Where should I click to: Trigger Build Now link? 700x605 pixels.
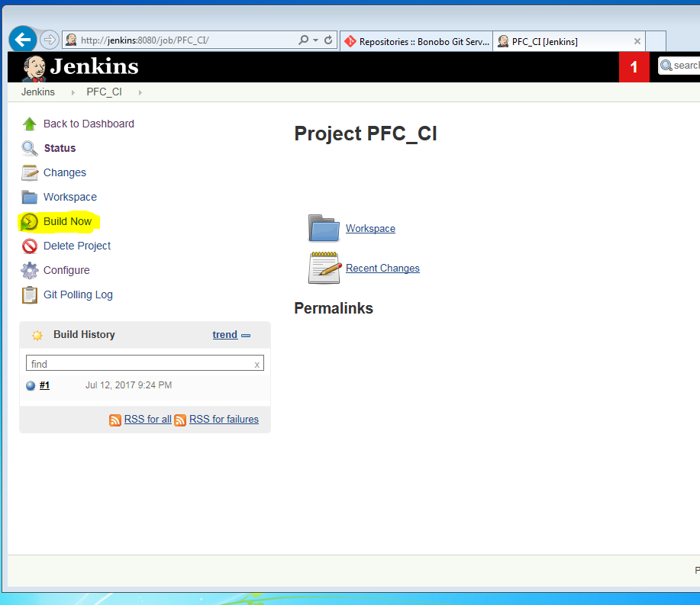[x=67, y=221]
